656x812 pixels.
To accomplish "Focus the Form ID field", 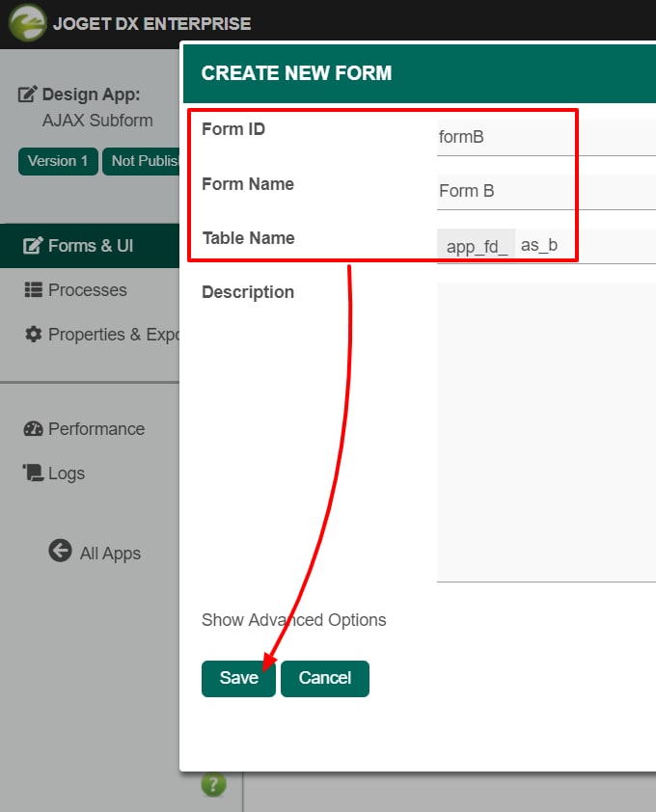I will click(x=546, y=137).
